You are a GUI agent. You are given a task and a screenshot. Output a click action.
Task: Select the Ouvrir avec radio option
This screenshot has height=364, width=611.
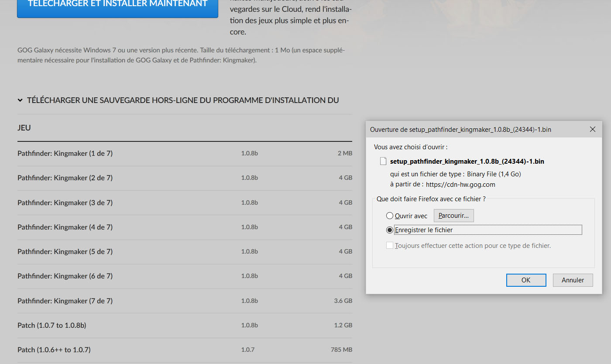[x=390, y=216]
